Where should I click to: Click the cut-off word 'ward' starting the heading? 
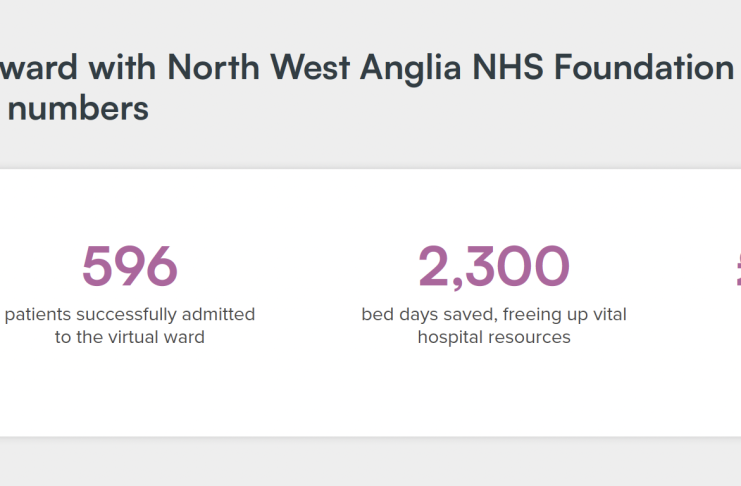click(39, 67)
